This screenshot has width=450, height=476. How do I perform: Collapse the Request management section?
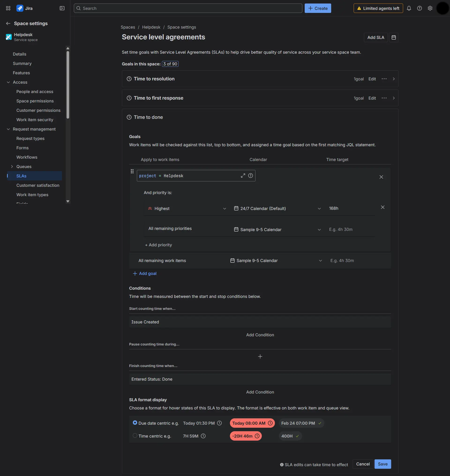tap(8, 129)
